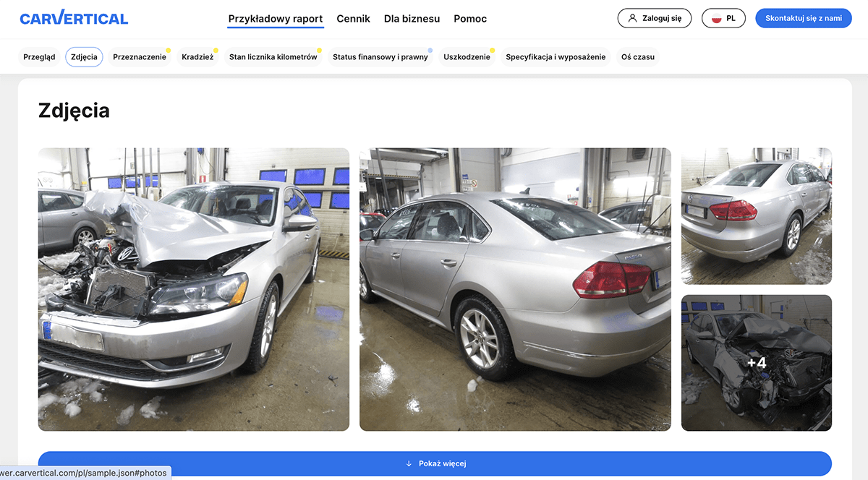Open the damaged front car photo
Image resolution: width=868 pixels, height=480 pixels.
click(x=194, y=289)
